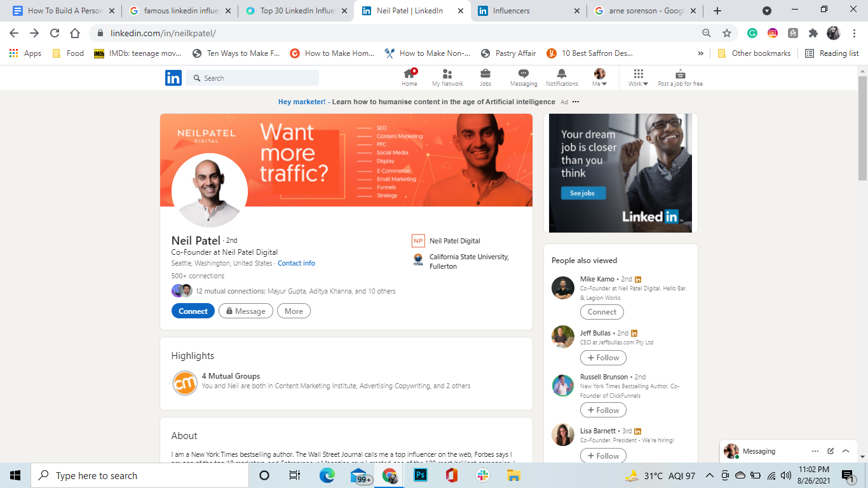Switch to famous linkedin influe tab
868x488 pixels.
point(179,11)
